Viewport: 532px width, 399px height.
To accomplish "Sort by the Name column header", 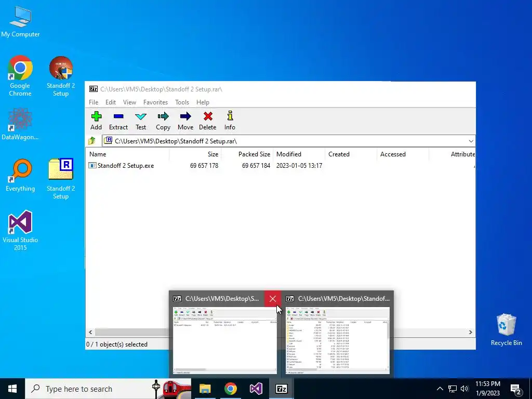I will click(128, 154).
